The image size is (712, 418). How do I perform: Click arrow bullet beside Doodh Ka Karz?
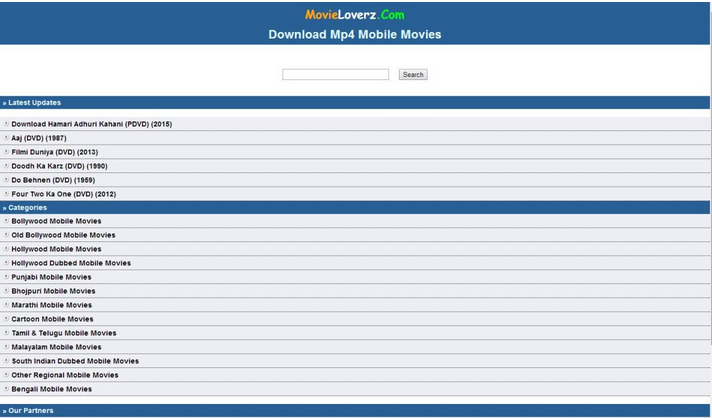(x=6, y=166)
